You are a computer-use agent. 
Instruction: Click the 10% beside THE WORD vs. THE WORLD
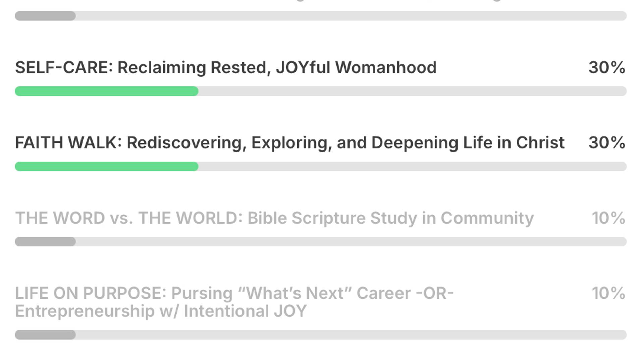pos(608,218)
